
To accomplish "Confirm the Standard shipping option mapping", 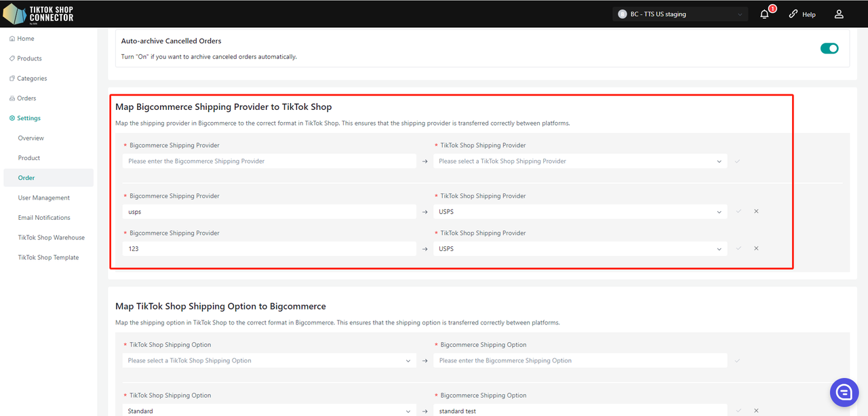I will tap(738, 411).
